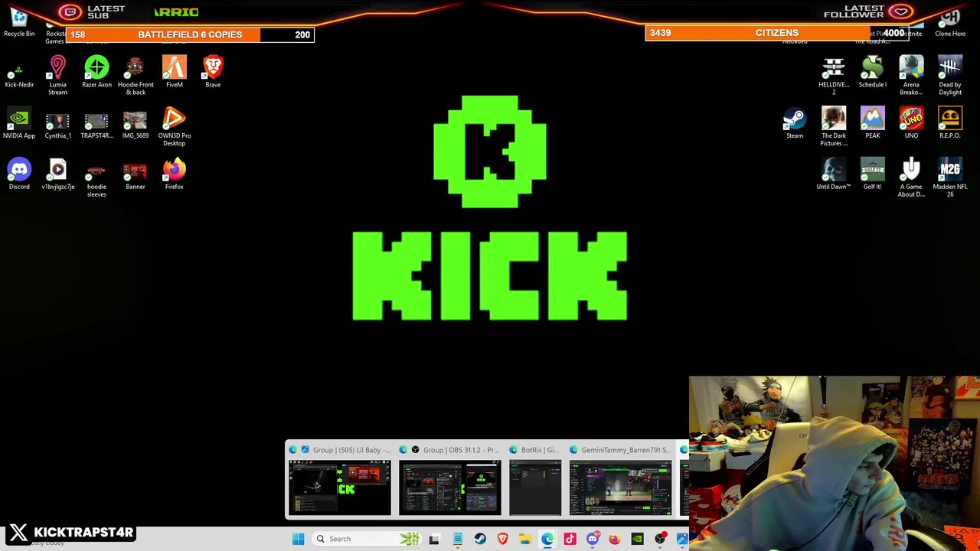Click the taskbar Search box
Image resolution: width=980 pixels, height=551 pixels.
pos(367,539)
